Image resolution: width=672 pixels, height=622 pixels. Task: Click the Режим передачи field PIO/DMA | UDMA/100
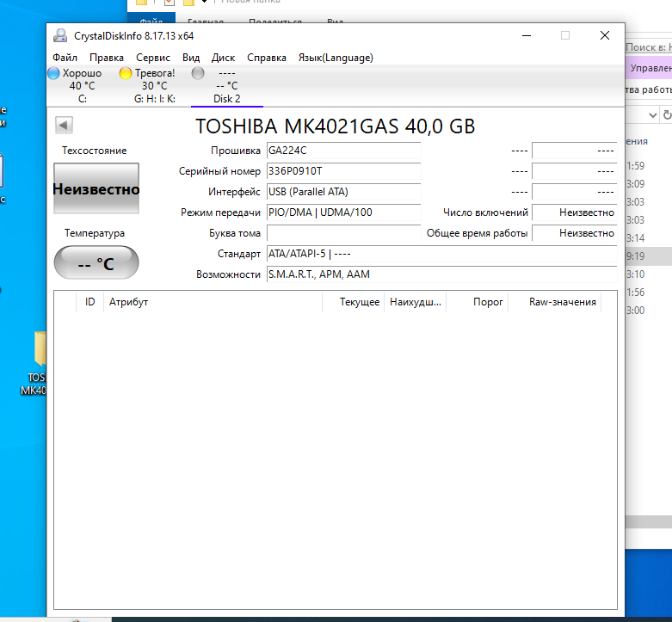[343, 212]
